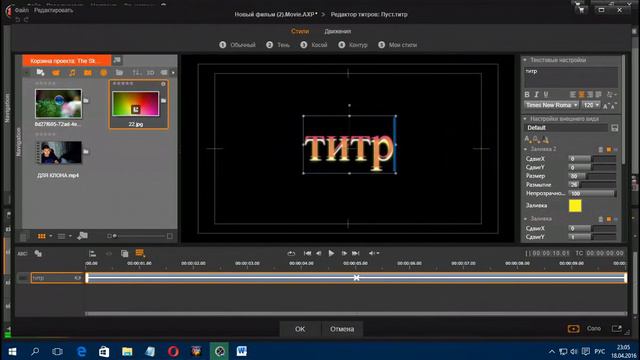Click the copy layers icon

click(x=124, y=253)
